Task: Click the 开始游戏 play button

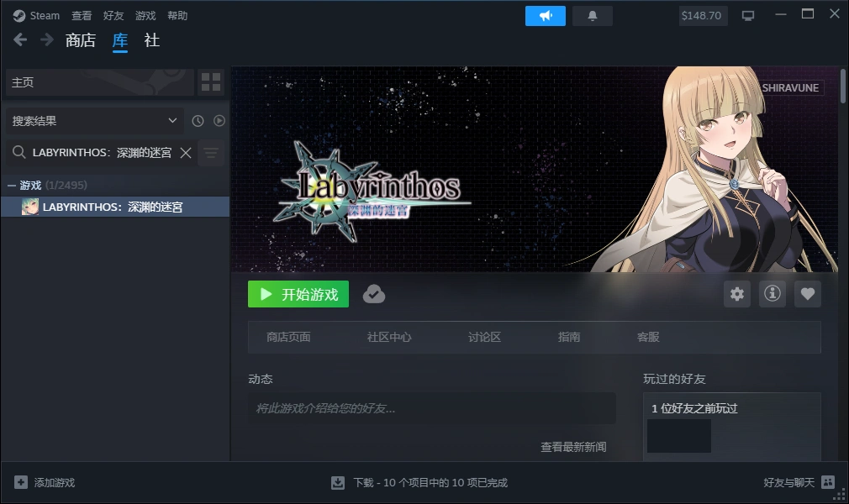Action: 298,294
